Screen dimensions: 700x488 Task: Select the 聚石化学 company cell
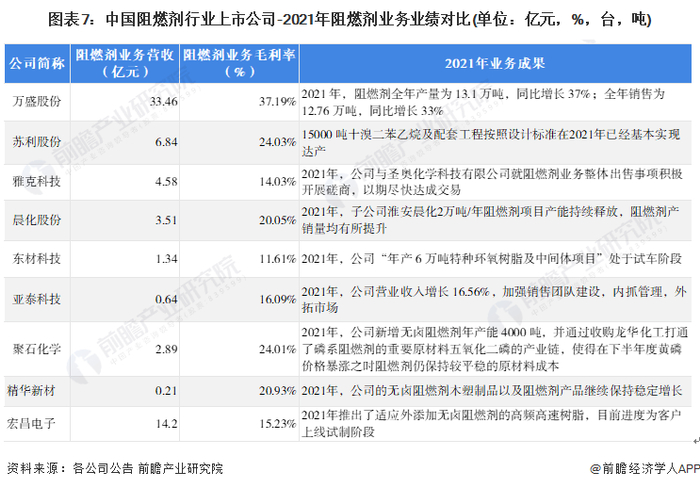coord(37,349)
